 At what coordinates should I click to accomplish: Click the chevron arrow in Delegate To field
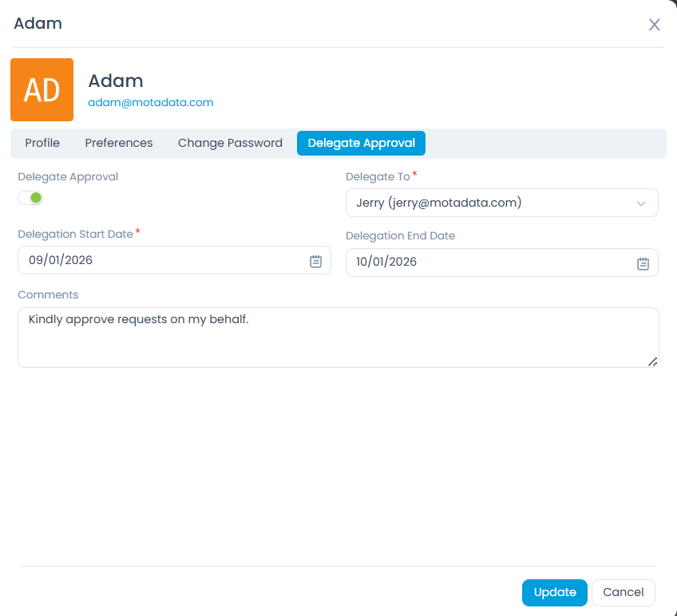point(641,203)
